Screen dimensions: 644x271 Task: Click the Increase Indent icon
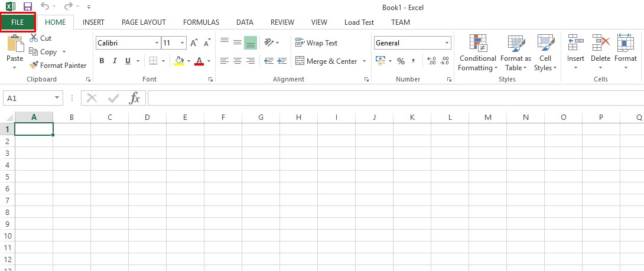tap(282, 61)
